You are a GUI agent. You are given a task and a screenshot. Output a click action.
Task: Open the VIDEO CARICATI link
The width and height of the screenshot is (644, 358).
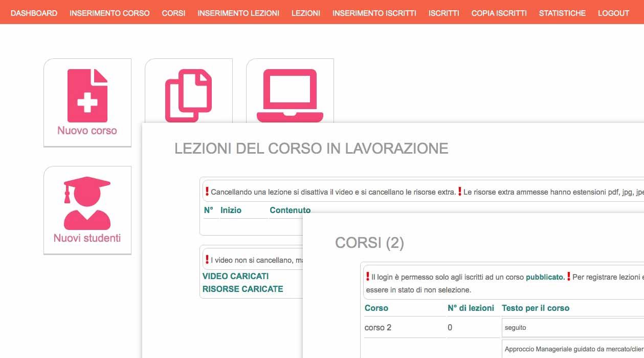point(235,276)
